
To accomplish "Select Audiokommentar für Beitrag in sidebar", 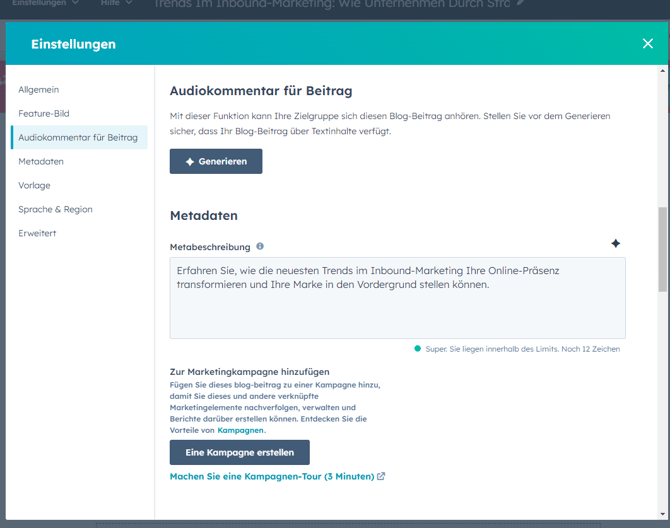I will click(78, 138).
